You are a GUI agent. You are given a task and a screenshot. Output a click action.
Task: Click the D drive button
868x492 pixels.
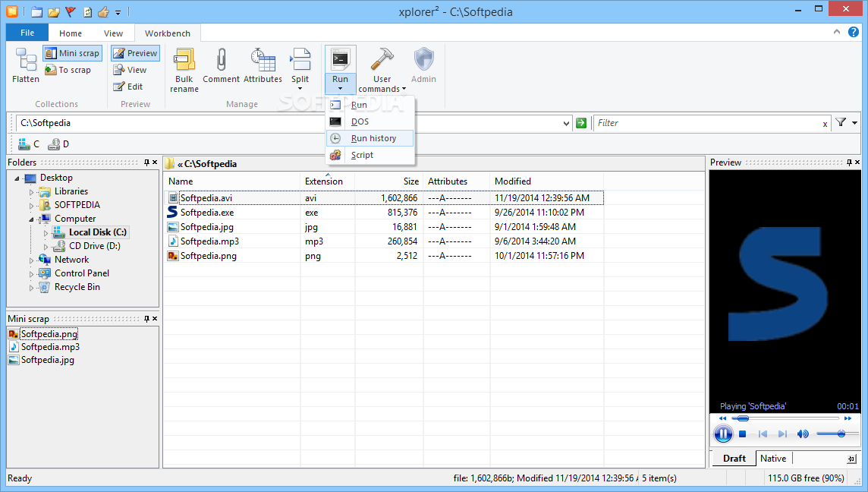click(58, 144)
